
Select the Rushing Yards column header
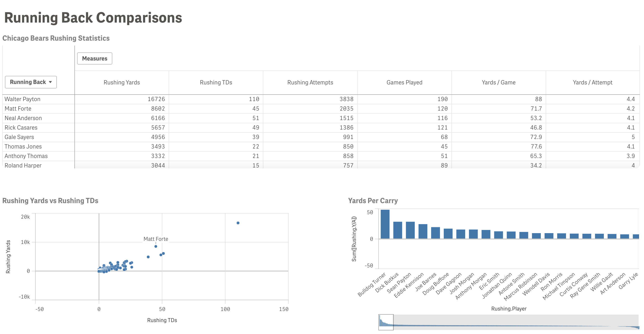click(x=122, y=82)
